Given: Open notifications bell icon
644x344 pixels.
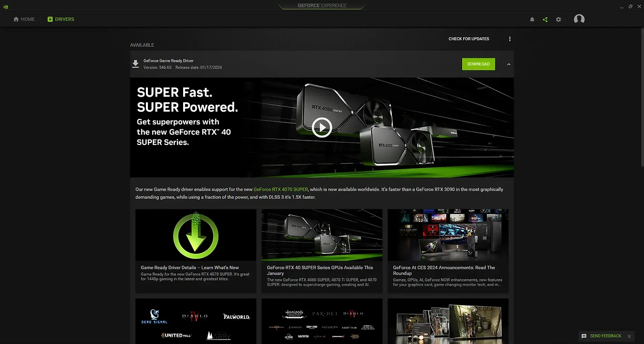Looking at the screenshot, I should point(532,19).
